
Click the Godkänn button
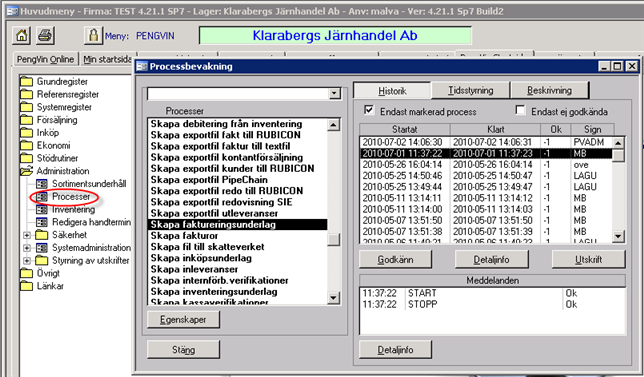[x=395, y=260]
